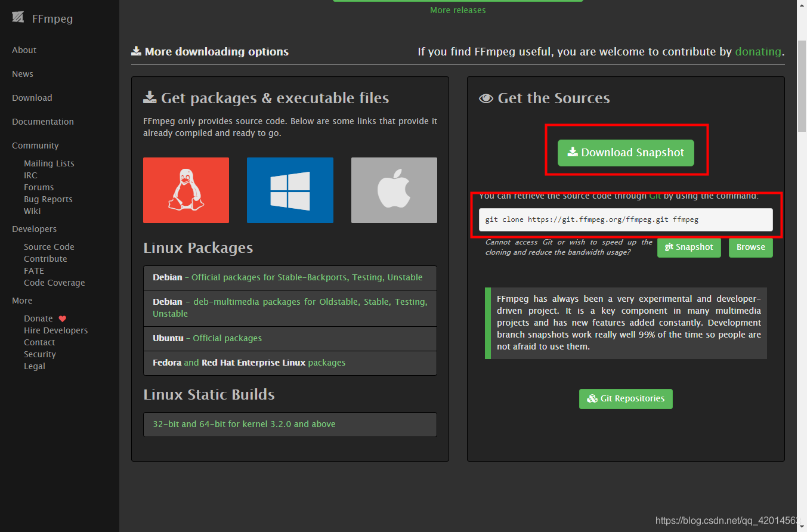Viewport: 807px width, 532px height.
Task: Click the git clone command field
Action: coord(626,219)
